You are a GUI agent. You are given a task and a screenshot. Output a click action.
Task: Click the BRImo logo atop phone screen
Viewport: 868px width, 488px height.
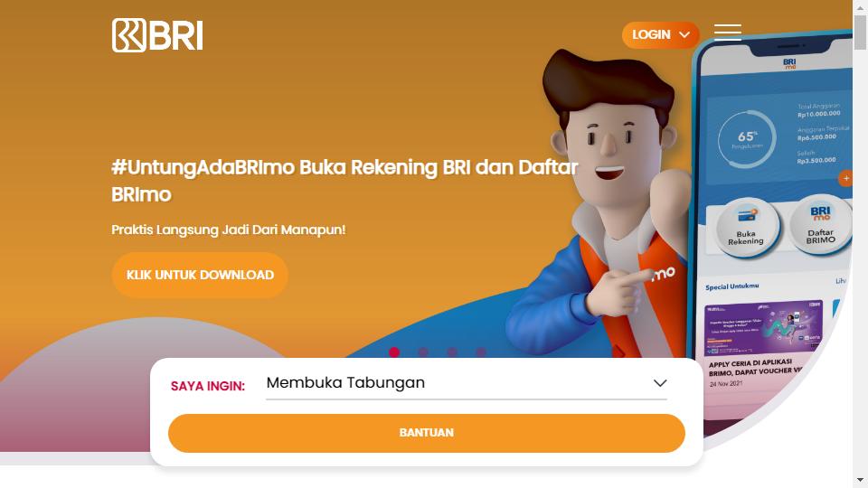point(789,63)
